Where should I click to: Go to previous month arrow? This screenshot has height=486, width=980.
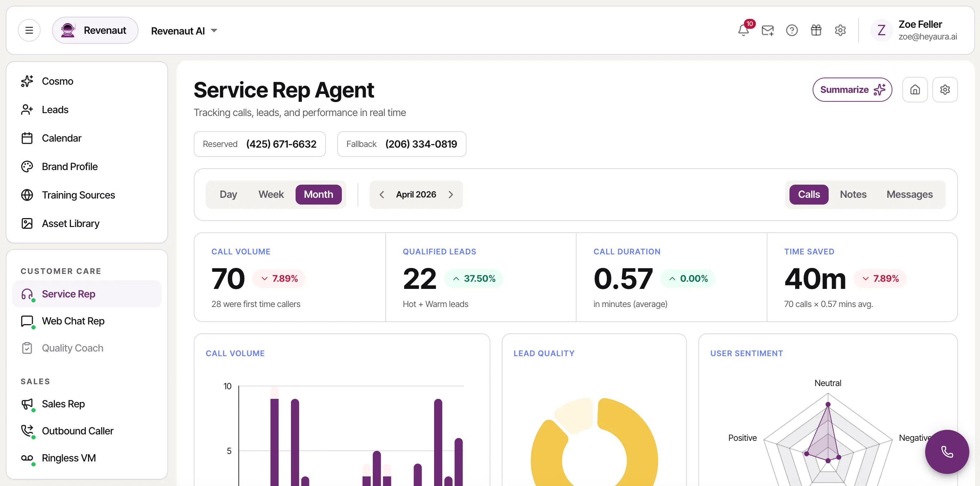[382, 195]
